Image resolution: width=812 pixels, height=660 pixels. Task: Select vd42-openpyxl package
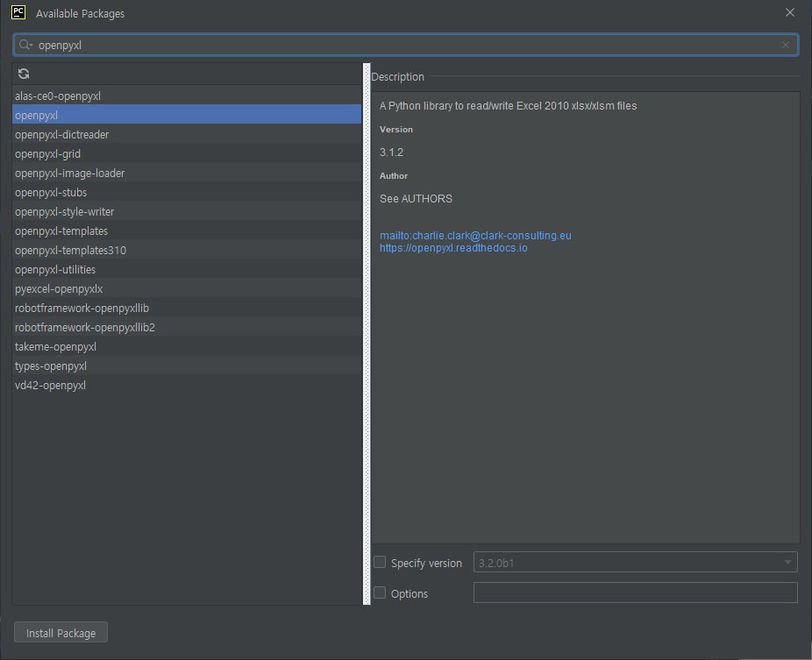187,385
